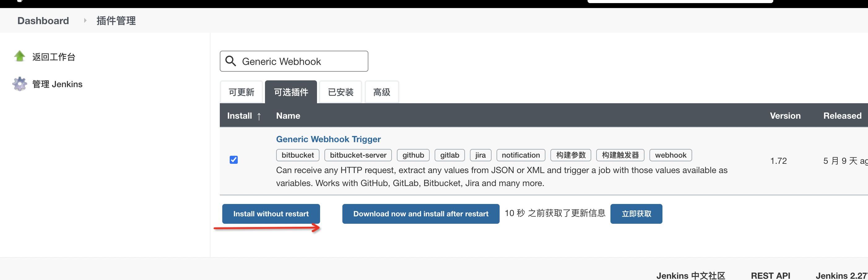Click the gear icon beside 管理 Jenkins
868x280 pixels.
tap(20, 84)
